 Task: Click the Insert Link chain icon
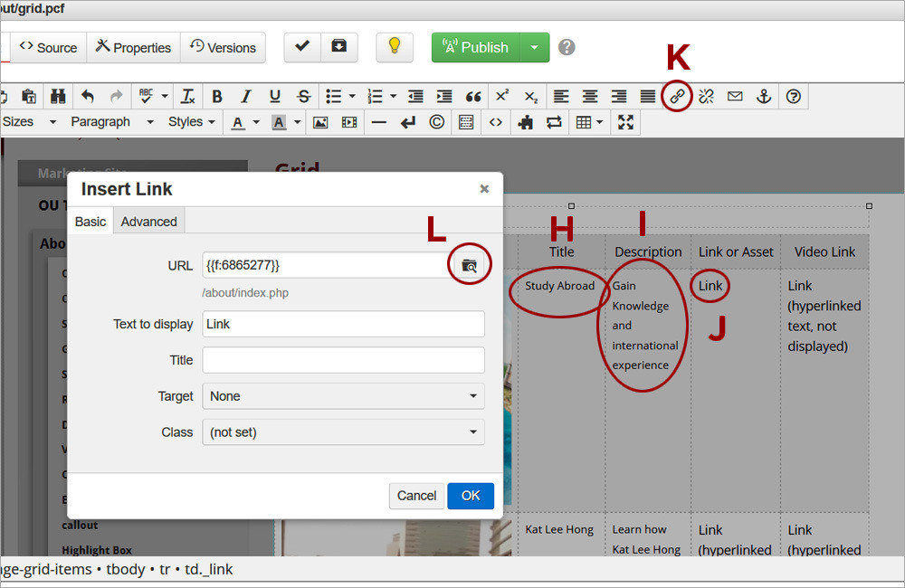pos(677,97)
